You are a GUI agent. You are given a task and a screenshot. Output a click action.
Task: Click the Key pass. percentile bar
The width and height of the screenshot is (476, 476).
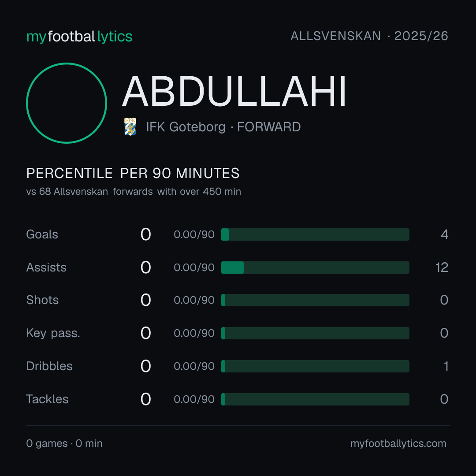[x=315, y=333]
